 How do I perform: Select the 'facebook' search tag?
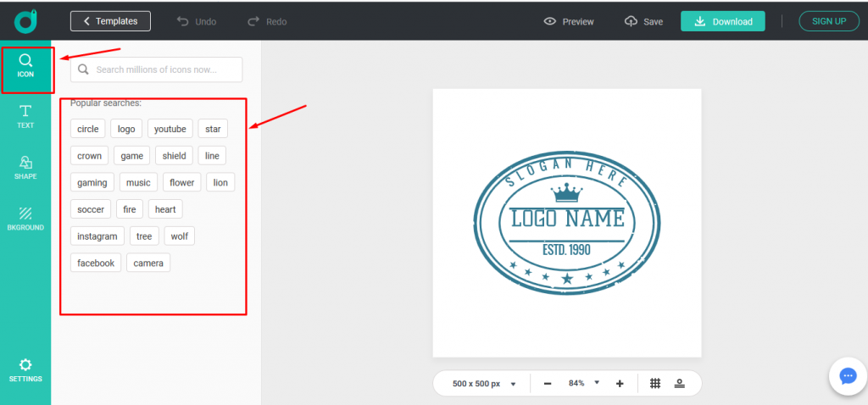pyautogui.click(x=95, y=263)
